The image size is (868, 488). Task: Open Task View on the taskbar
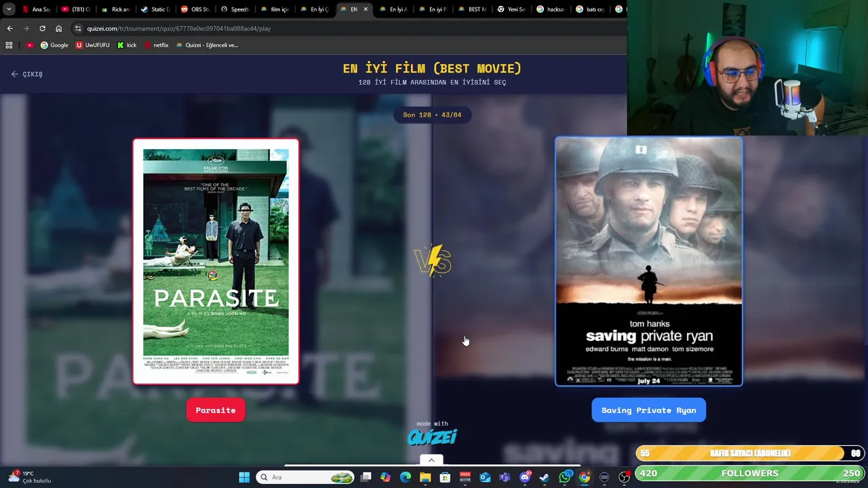coord(366,477)
